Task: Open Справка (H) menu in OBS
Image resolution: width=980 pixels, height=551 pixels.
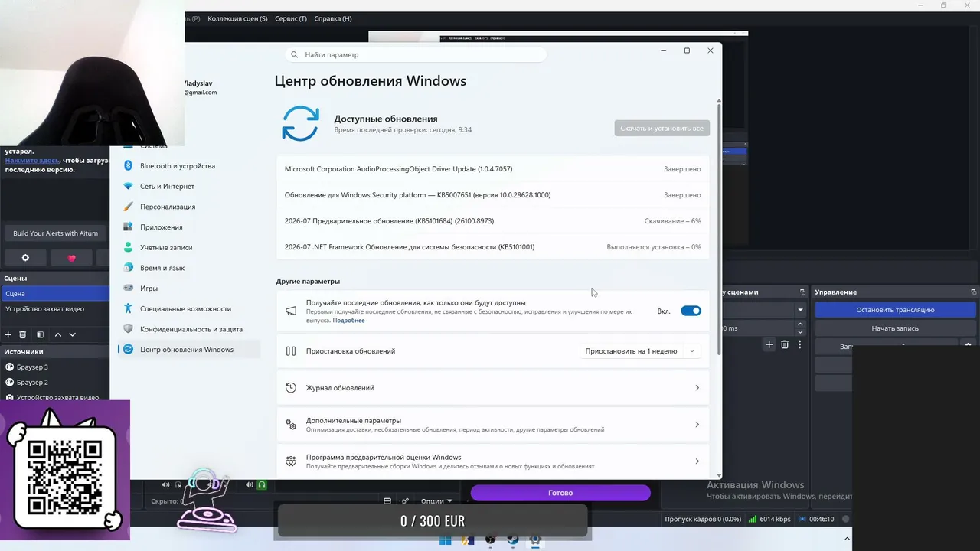Action: [333, 18]
